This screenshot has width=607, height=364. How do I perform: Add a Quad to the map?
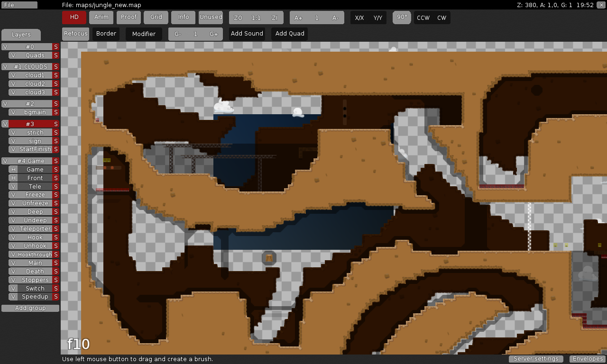coord(289,34)
